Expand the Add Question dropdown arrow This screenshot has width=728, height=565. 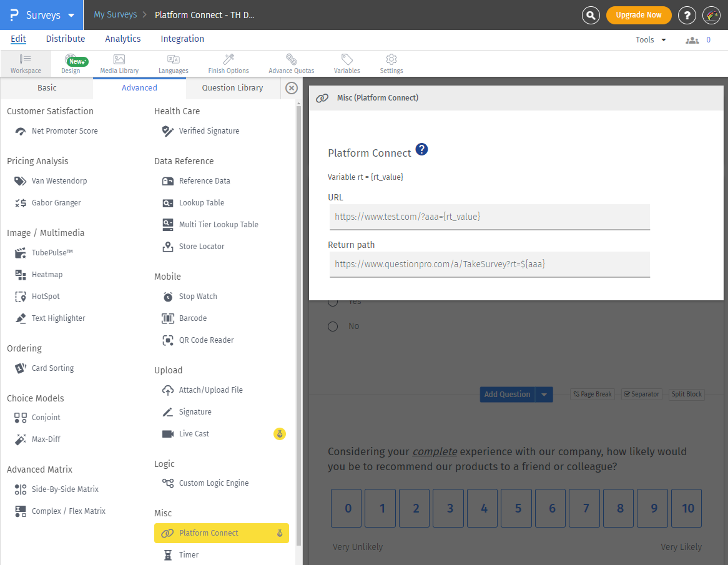544,395
